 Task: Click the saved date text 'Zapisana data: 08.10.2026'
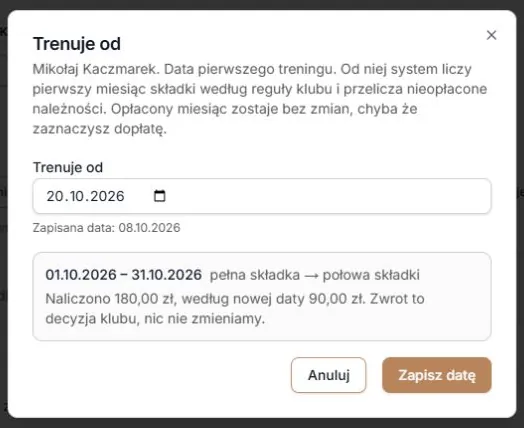pos(106,228)
